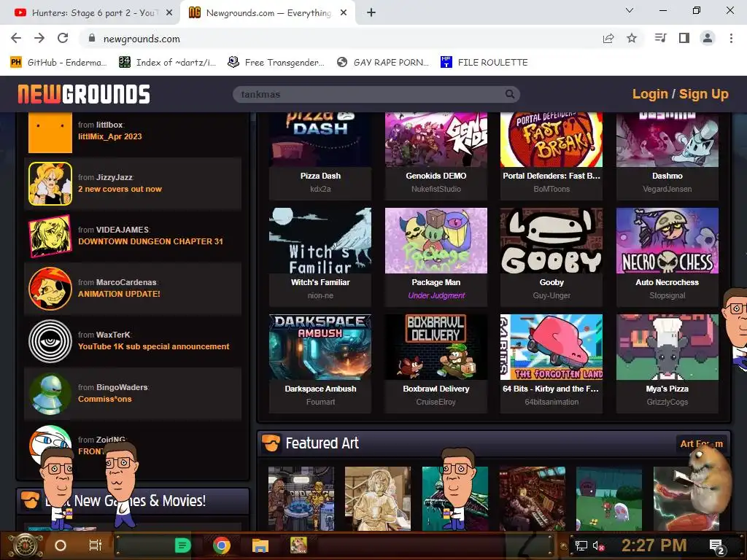Open the hamster app in taskbar
Screen dimensions: 747x560
coord(298,545)
